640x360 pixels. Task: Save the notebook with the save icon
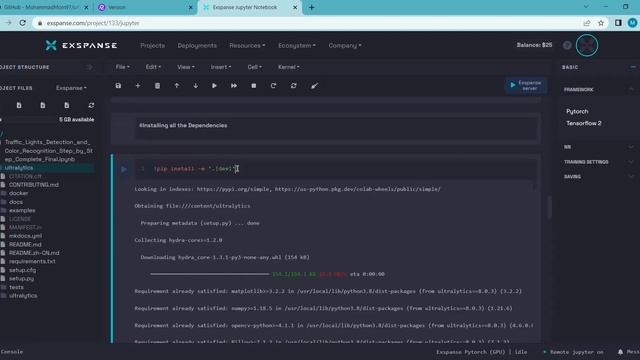[x=118, y=86]
